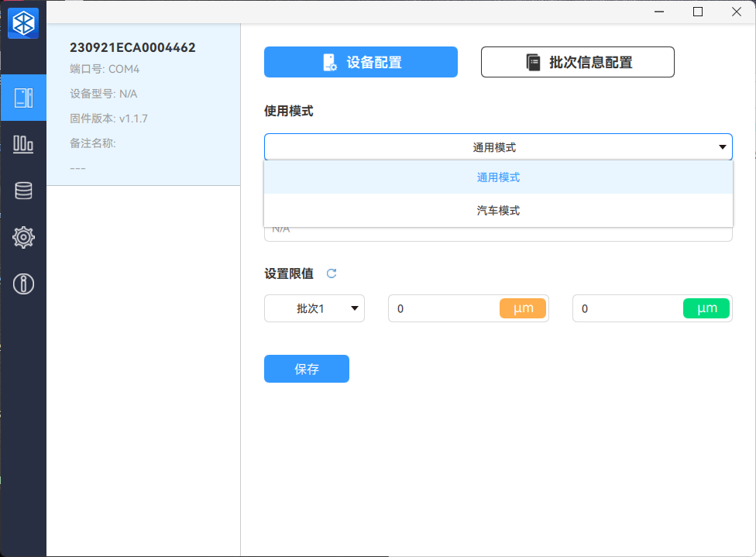Image resolution: width=756 pixels, height=557 pixels.
Task: Select device 230921ECA0004462 in the list
Action: pyautogui.click(x=143, y=105)
